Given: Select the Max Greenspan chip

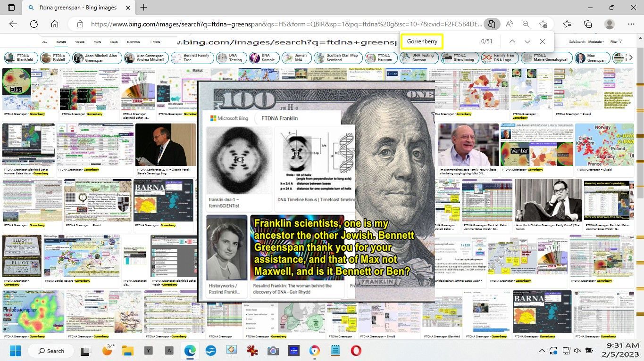Looking at the screenshot, I should [x=592, y=58].
